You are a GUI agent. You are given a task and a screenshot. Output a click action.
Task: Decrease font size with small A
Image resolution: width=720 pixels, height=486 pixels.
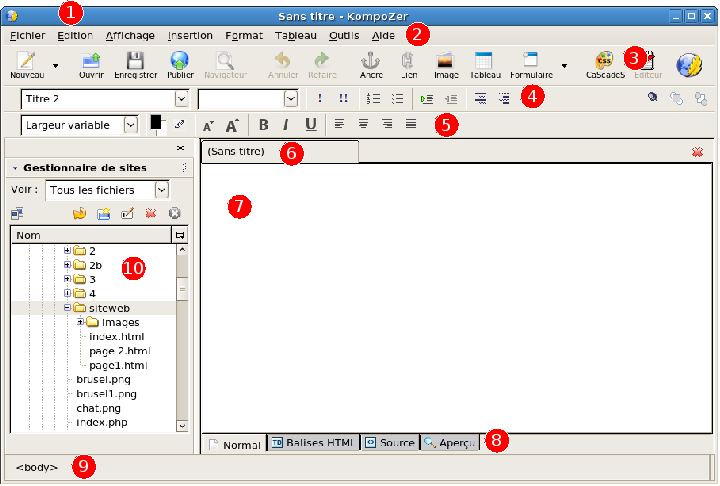tap(208, 125)
